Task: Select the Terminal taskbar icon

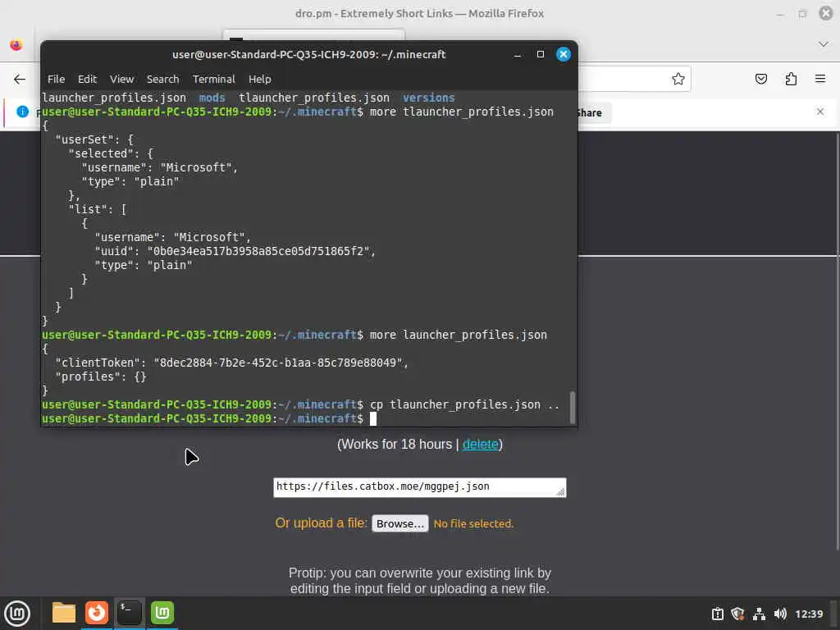Action: (x=130, y=613)
